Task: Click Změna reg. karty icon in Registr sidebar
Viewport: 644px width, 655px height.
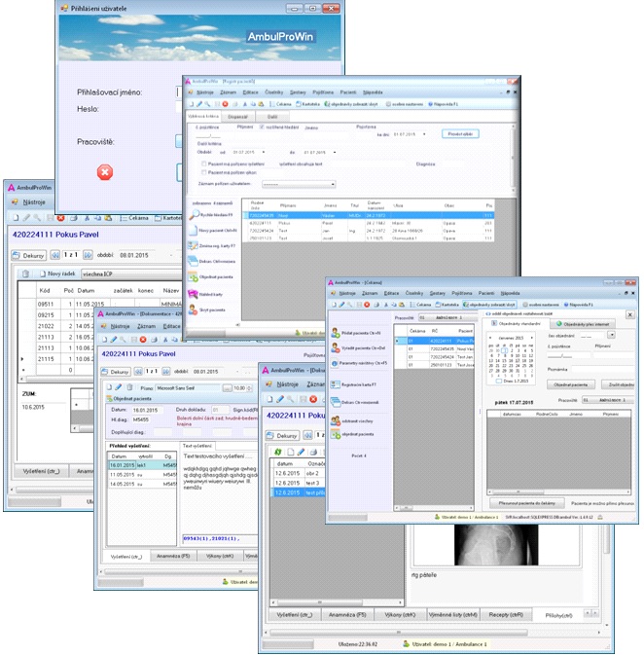Action: (x=193, y=245)
